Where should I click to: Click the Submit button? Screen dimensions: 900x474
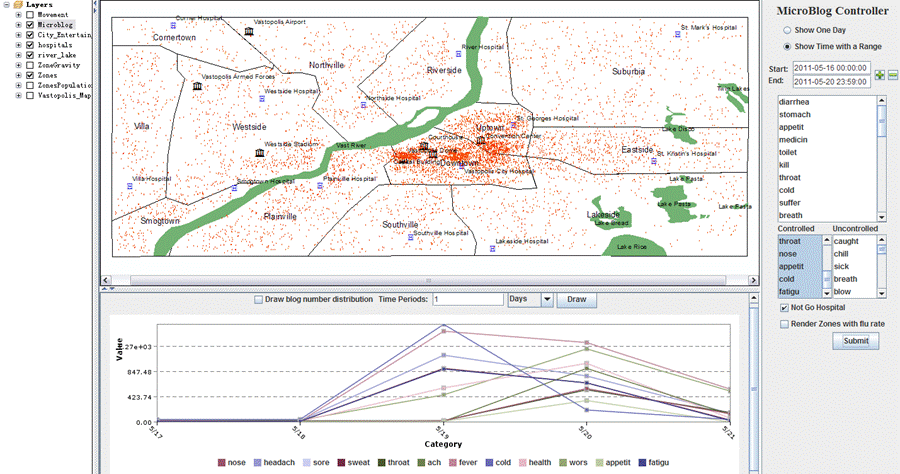click(x=856, y=341)
